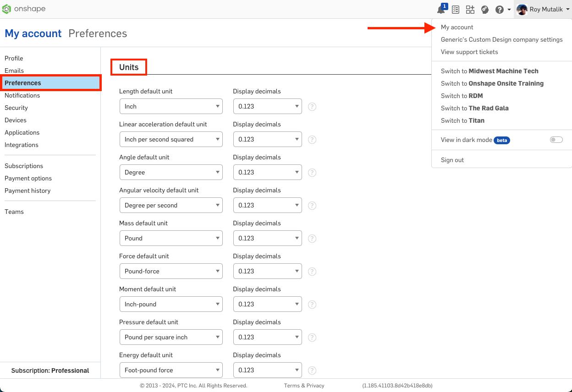572x392 pixels.
Task: Switch to Midwest Machine Tech company
Action: (489, 71)
